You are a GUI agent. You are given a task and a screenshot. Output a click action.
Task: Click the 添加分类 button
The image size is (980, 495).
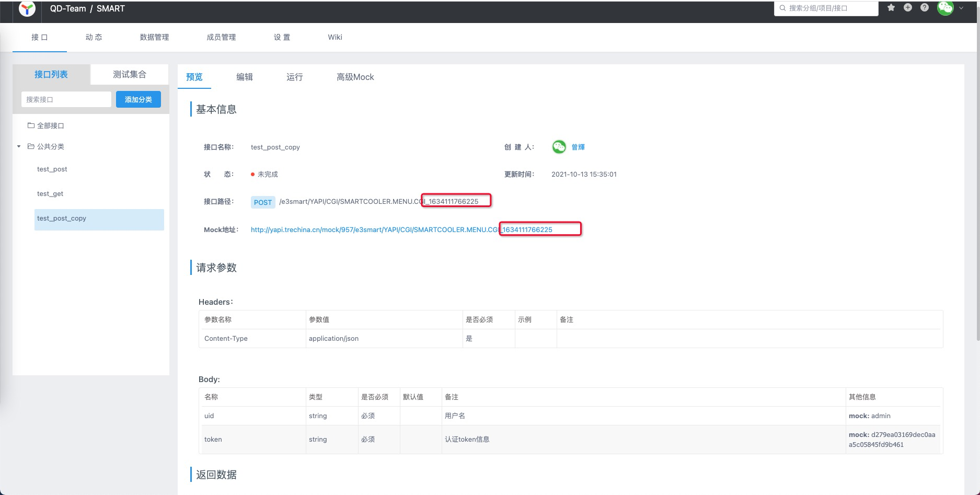click(x=139, y=99)
